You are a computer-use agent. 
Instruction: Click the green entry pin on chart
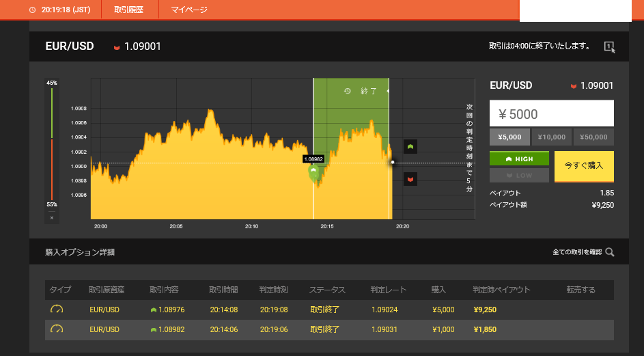click(x=314, y=172)
